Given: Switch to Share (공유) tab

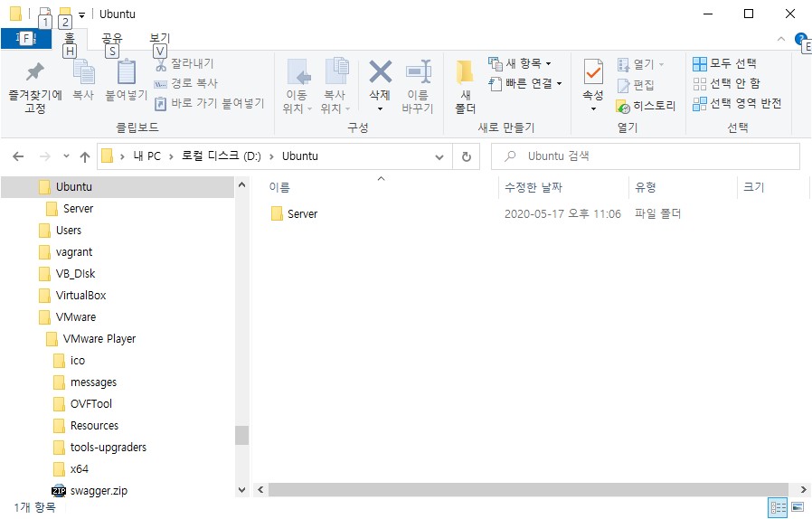Looking at the screenshot, I should point(112,38).
